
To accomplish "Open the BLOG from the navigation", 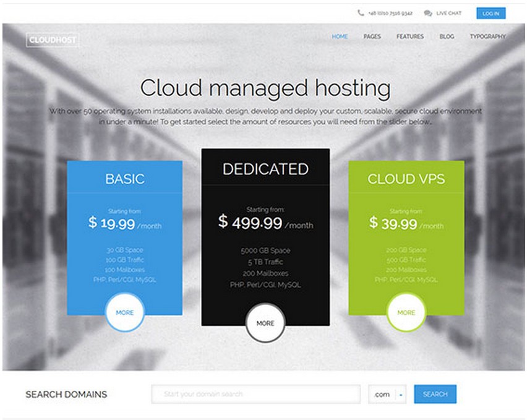I will point(447,36).
